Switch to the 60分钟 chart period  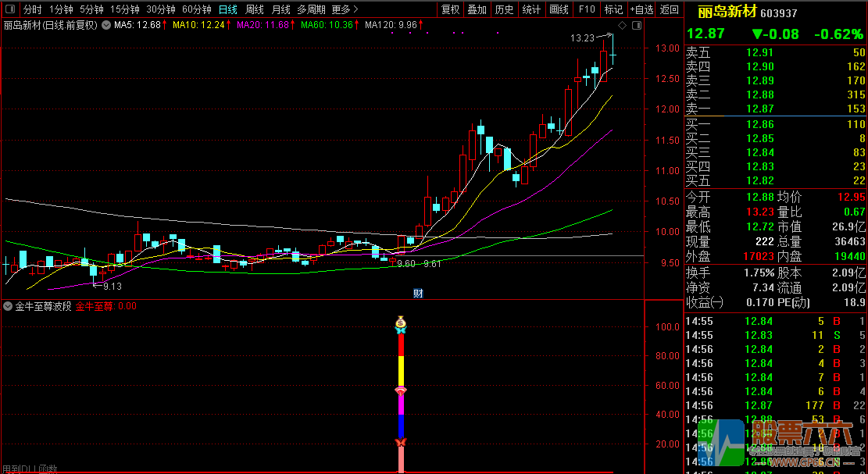coord(196,9)
